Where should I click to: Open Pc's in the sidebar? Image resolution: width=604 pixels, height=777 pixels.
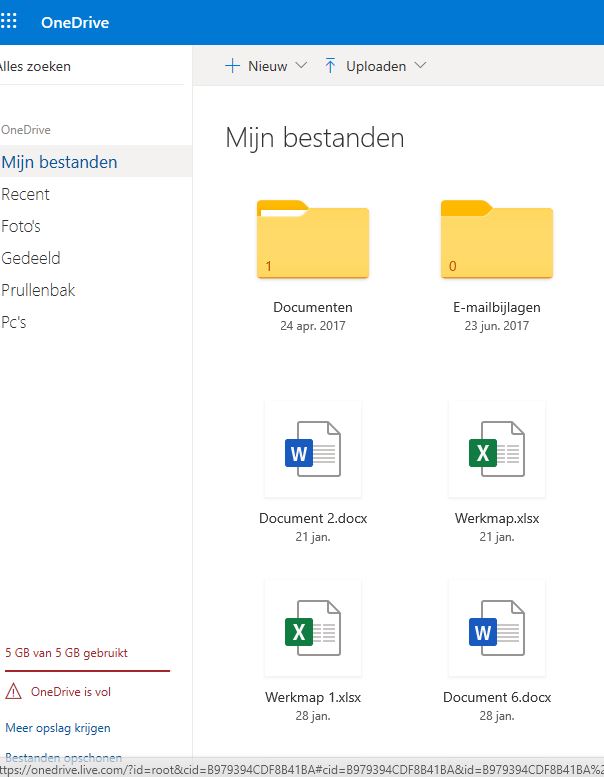pyautogui.click(x=13, y=322)
